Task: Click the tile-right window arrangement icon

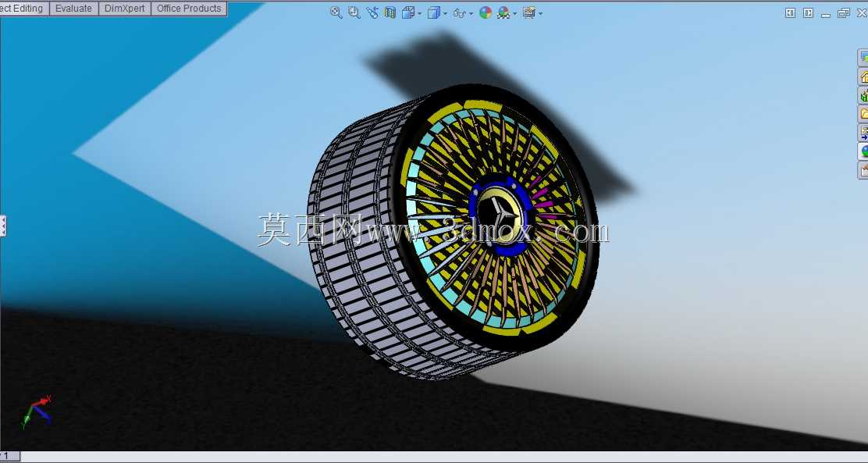Action: click(808, 12)
